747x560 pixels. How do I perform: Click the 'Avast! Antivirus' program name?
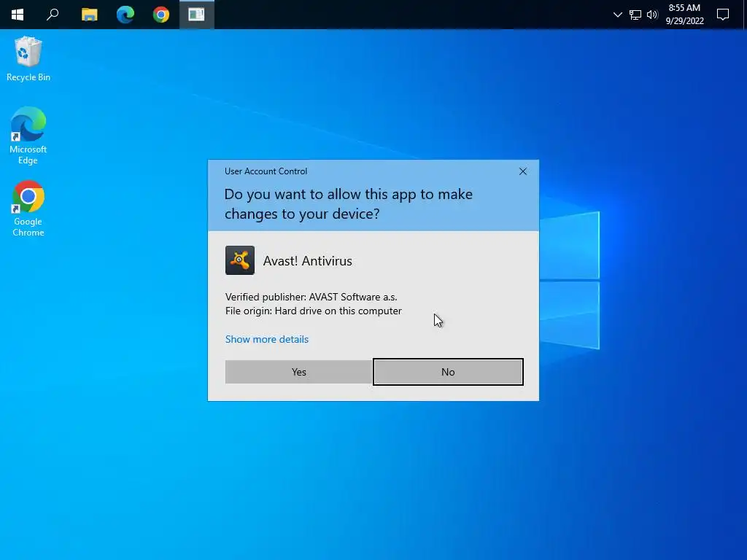pos(307,261)
